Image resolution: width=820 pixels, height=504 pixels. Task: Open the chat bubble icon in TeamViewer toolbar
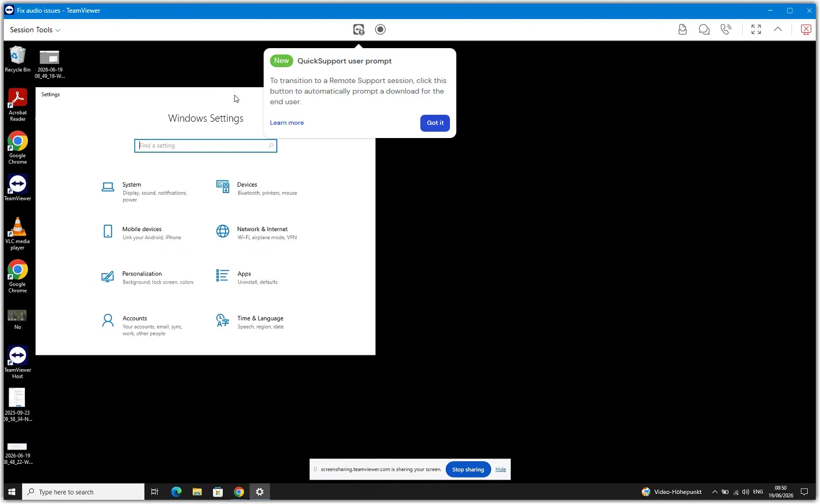click(x=704, y=30)
